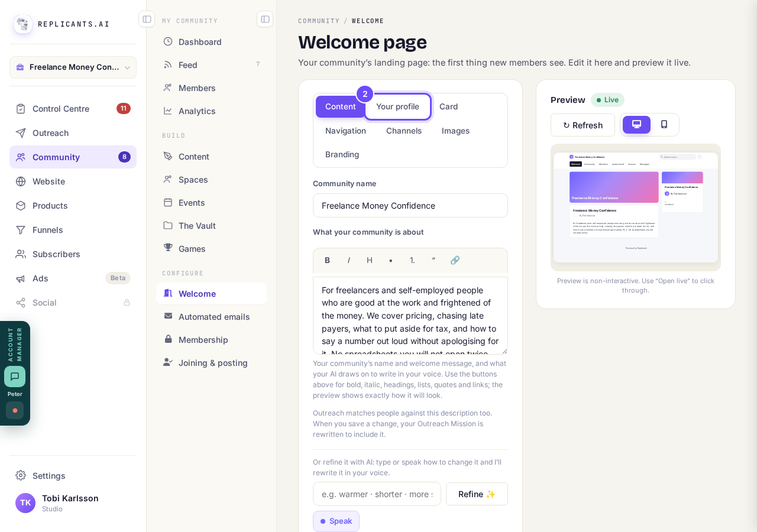Open Ads beta section

(x=73, y=278)
